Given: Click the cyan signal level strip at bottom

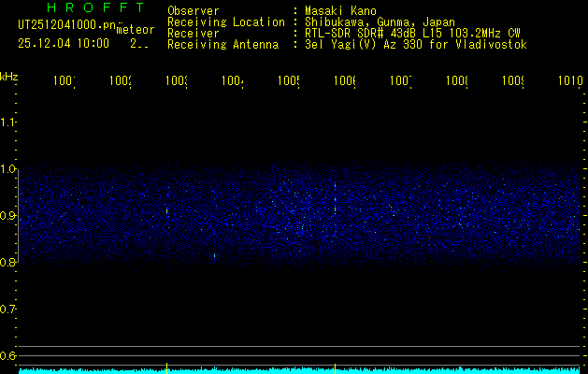Looking at the screenshot, I should pos(299,370).
